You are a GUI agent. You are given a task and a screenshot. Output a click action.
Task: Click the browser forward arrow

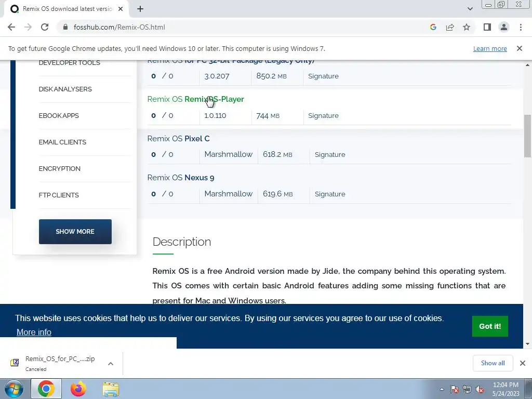[x=28, y=27]
